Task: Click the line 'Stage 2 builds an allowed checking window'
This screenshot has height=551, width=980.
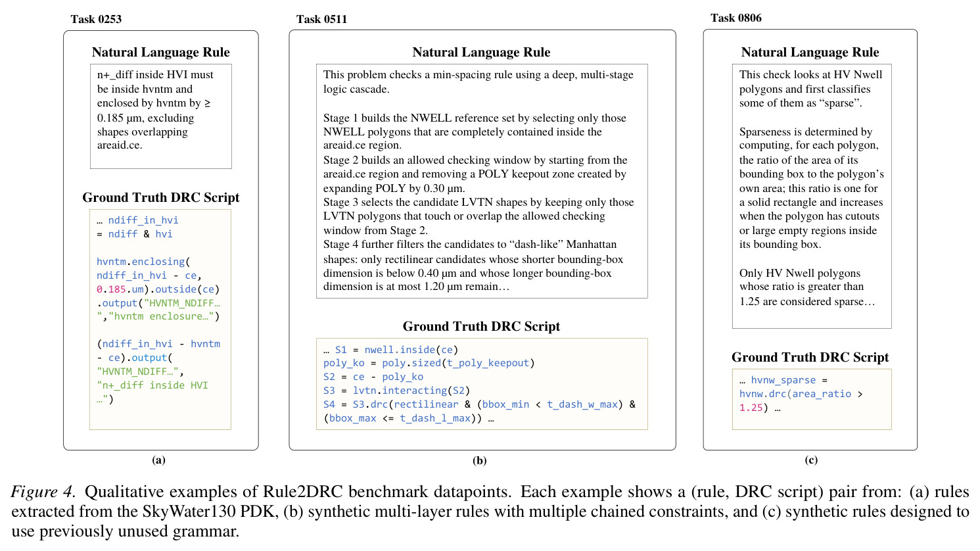Action: point(475,160)
